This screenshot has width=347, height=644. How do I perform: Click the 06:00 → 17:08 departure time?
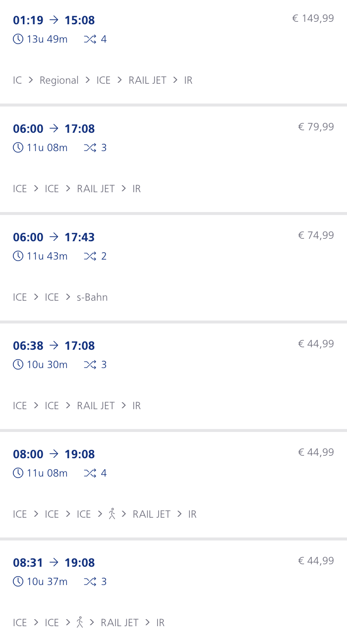point(28,129)
